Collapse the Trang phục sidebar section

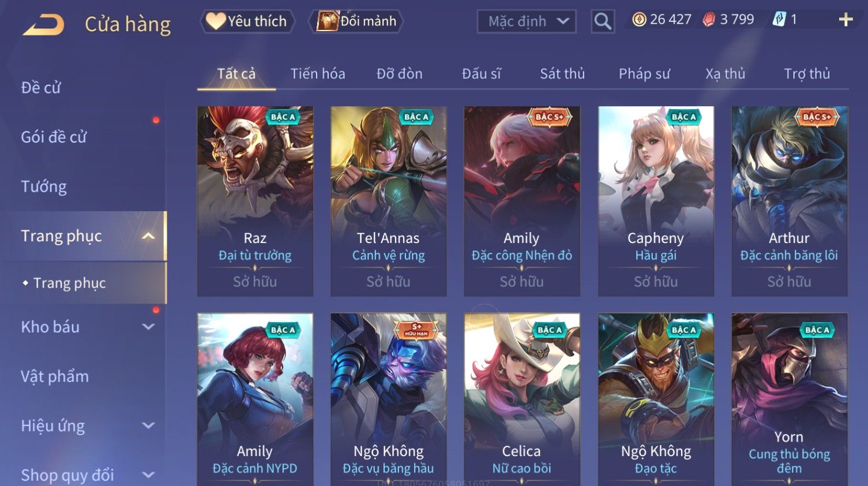[x=148, y=236]
